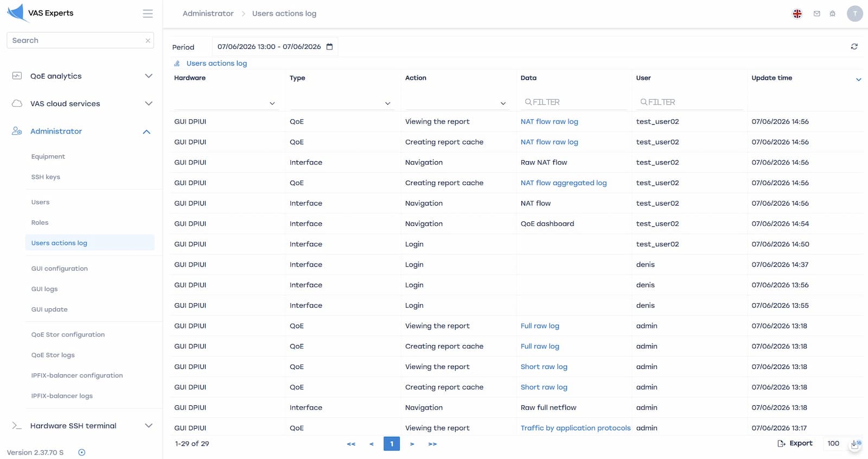Click the Hardware SSH terminal prompt icon

click(17, 426)
